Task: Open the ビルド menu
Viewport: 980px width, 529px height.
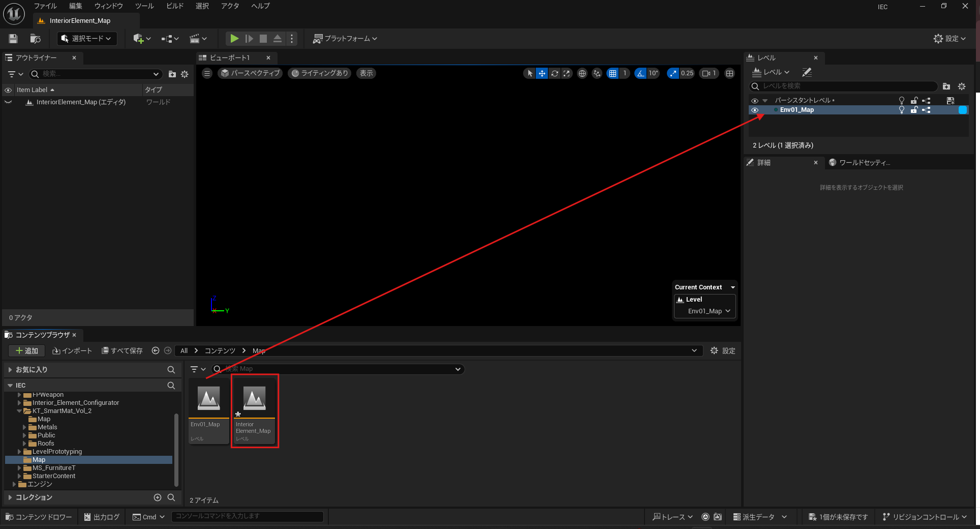Action: 175,6
